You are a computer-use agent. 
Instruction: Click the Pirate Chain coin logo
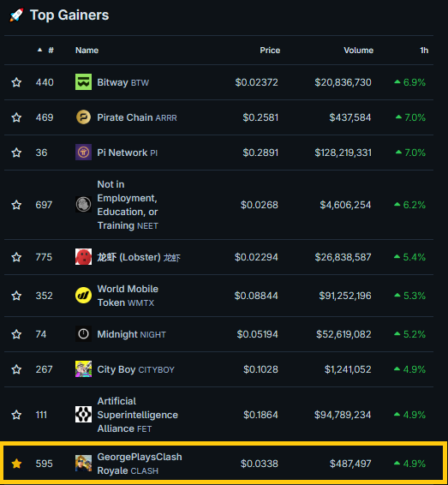[83, 117]
